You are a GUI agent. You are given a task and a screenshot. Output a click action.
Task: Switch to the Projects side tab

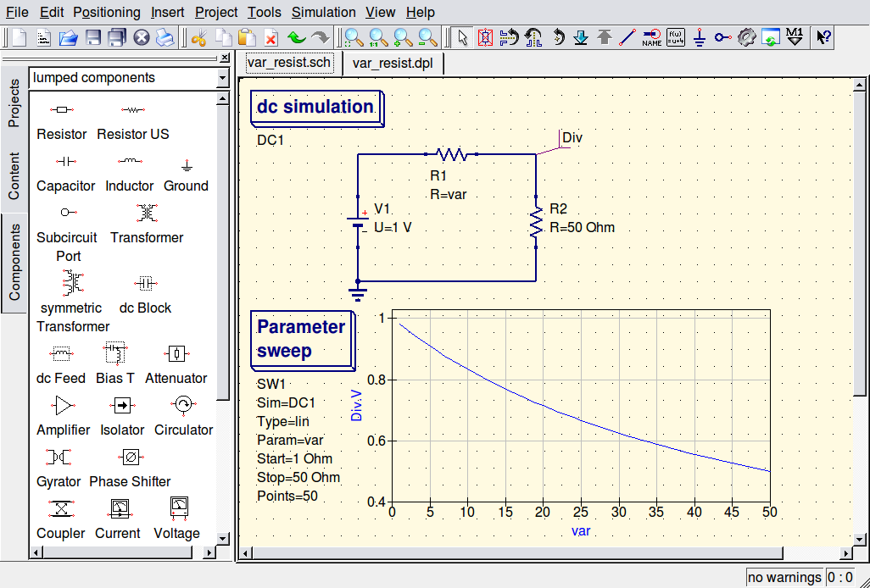(x=14, y=103)
